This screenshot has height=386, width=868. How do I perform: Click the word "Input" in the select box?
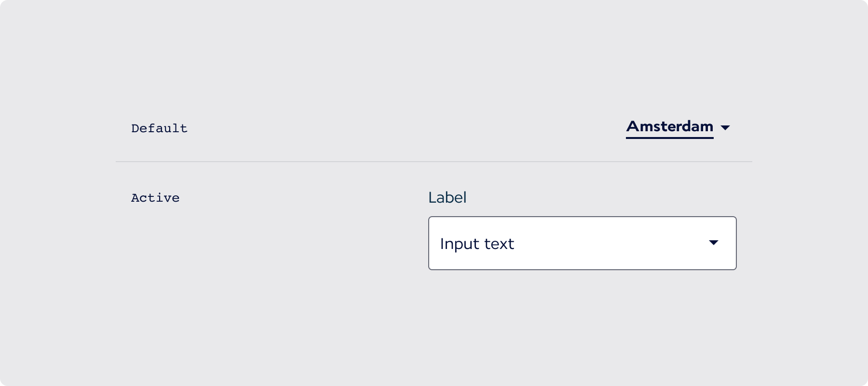click(460, 244)
